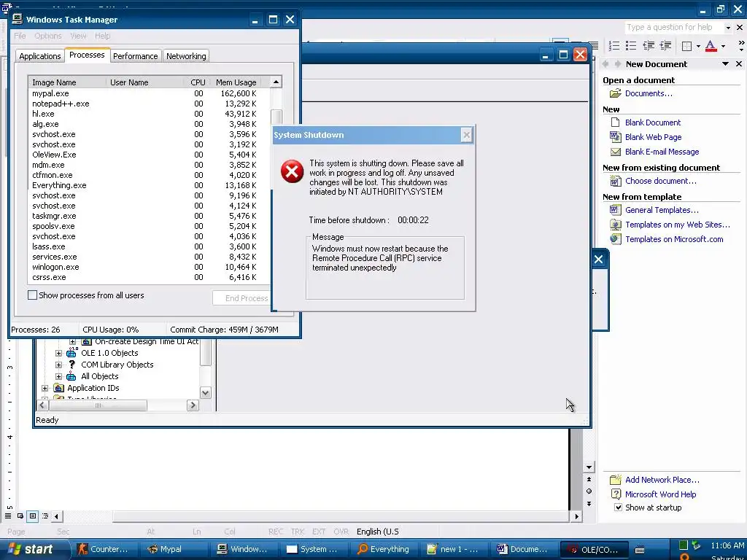This screenshot has height=560, width=747.
Task: Open the View menu in Task Manager
Action: click(x=78, y=36)
